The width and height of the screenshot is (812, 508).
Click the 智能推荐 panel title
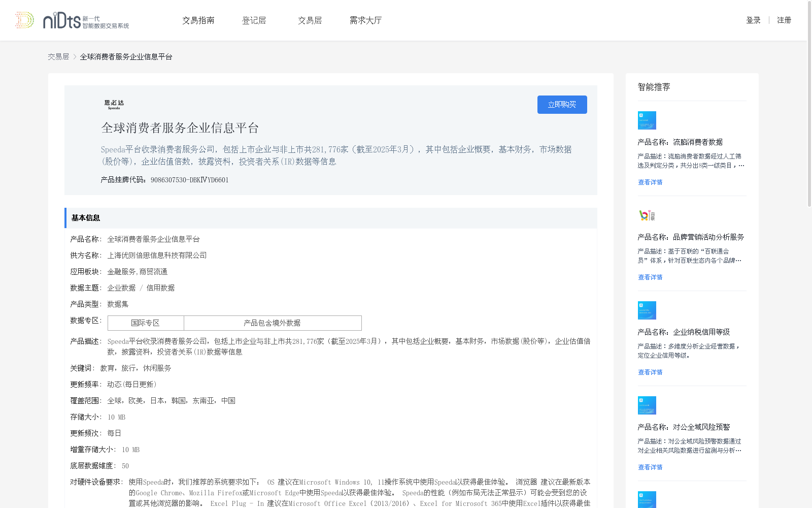(x=654, y=87)
